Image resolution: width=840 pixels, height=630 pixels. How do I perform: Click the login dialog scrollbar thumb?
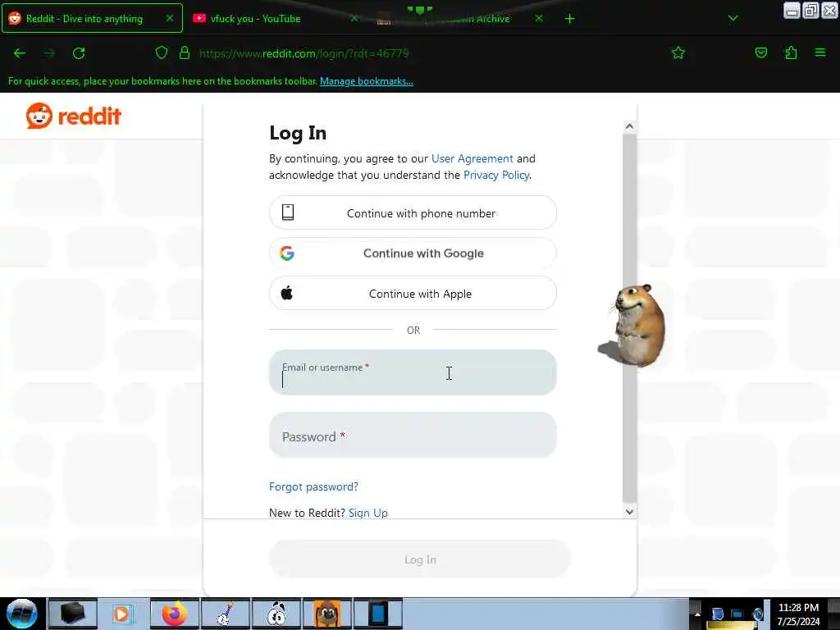pyautogui.click(x=629, y=318)
